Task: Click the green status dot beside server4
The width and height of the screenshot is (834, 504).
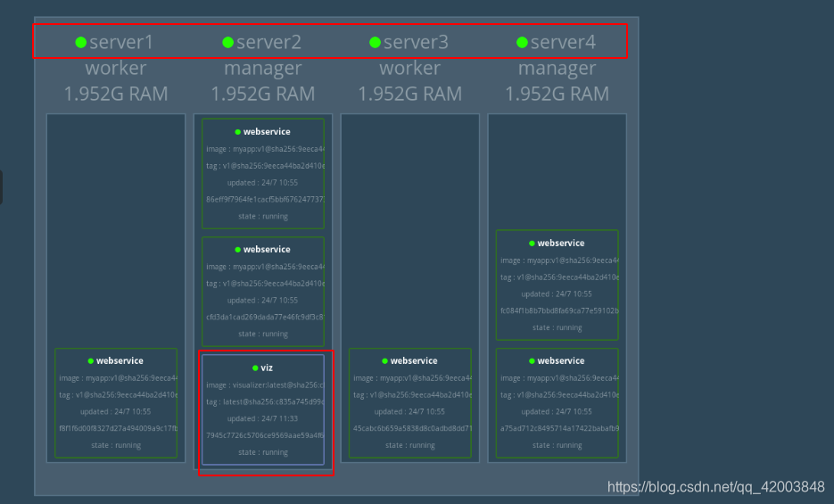Action: tap(522, 43)
